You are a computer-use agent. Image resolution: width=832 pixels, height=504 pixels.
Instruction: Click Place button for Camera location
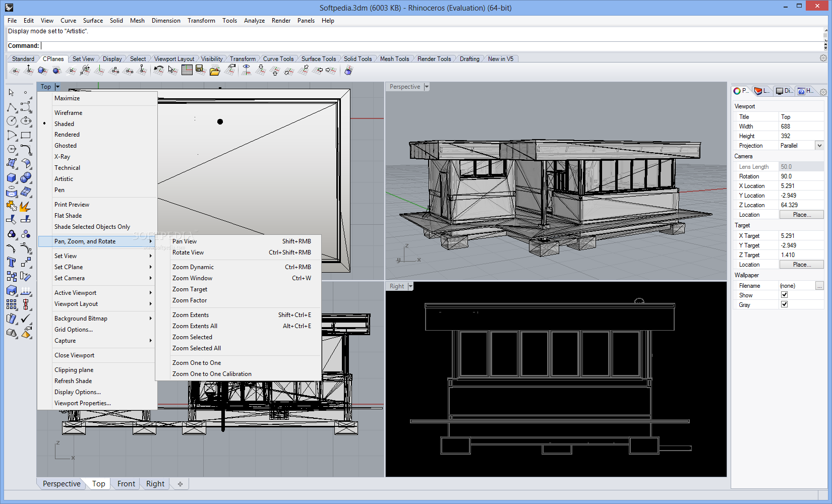click(801, 215)
